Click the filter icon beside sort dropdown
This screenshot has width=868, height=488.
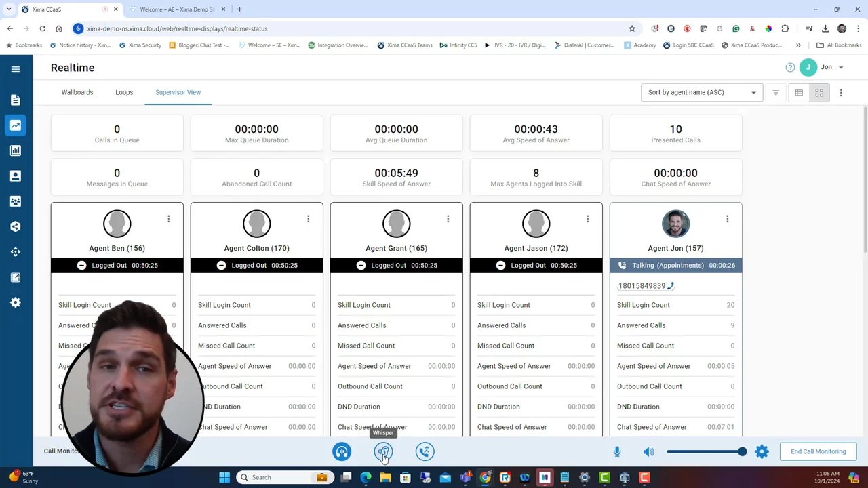coord(776,93)
